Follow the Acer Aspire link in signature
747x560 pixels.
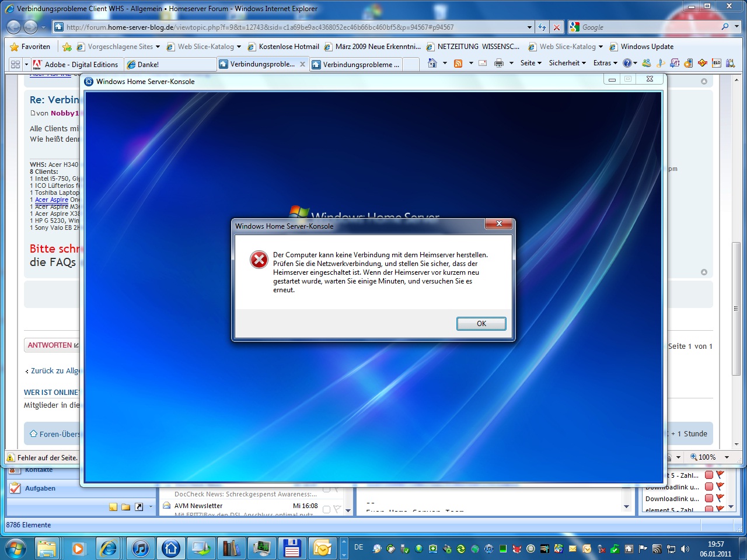click(51, 199)
